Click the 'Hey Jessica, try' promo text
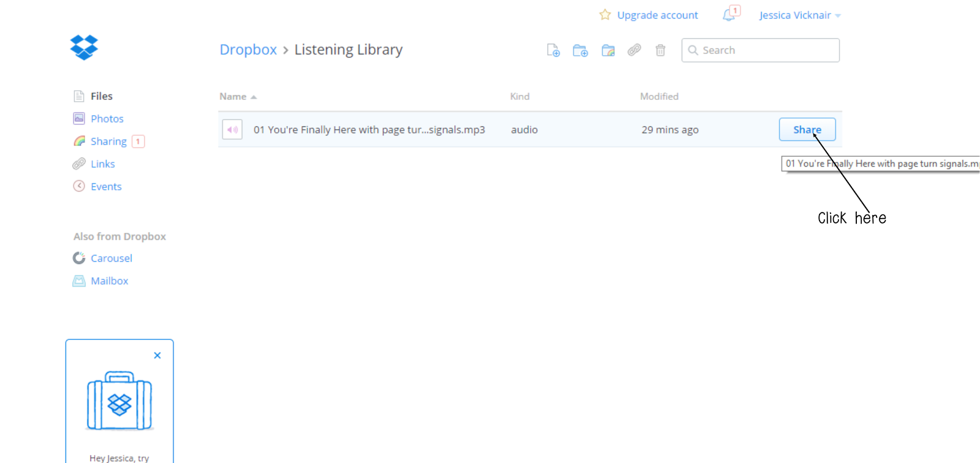Screen dimensions: 980x463 [119, 458]
